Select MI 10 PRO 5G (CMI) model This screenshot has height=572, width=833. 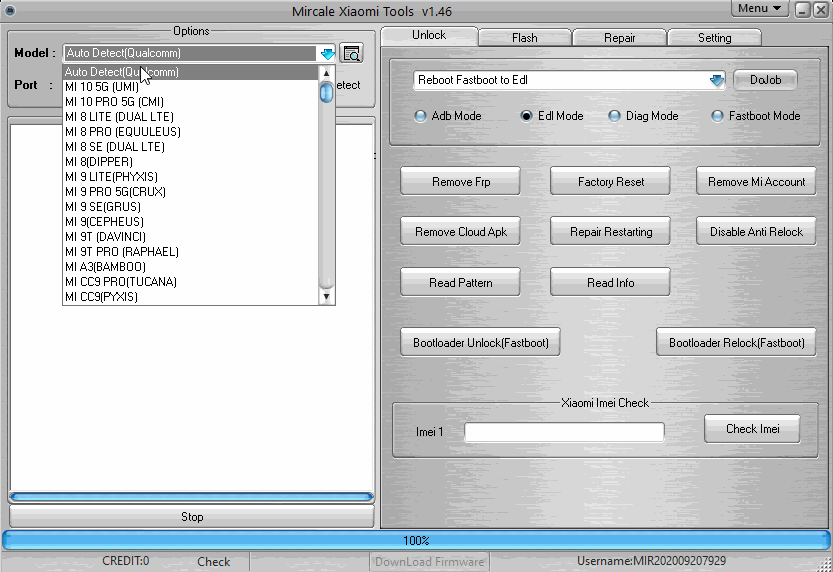pos(191,102)
